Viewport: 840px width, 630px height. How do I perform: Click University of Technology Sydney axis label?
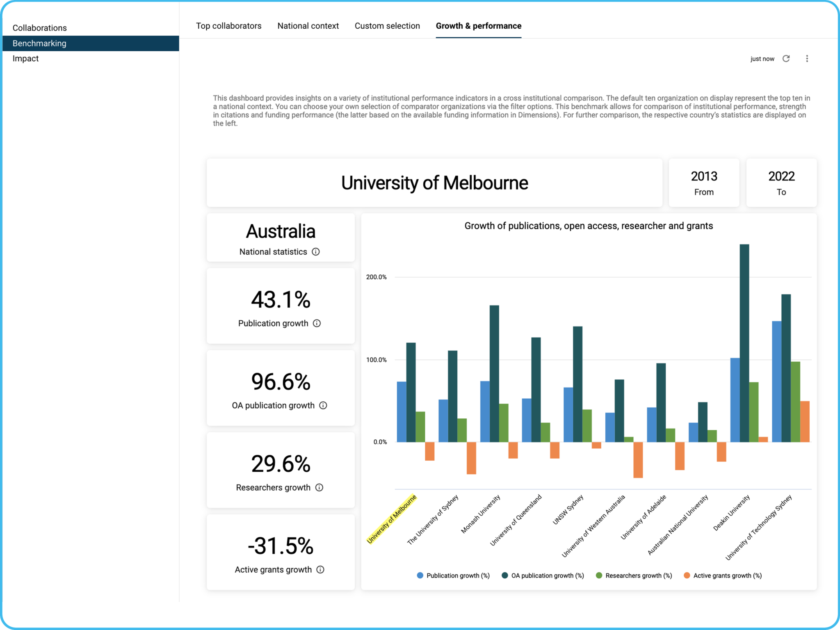758,527
